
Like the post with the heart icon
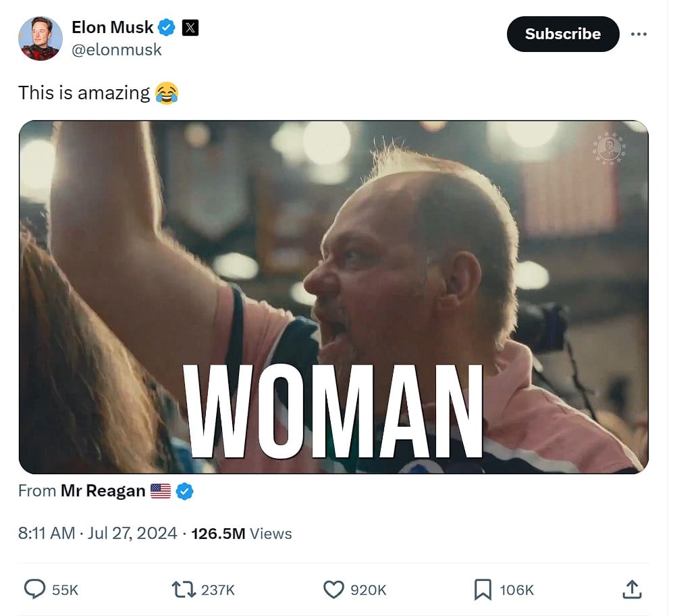click(x=333, y=590)
